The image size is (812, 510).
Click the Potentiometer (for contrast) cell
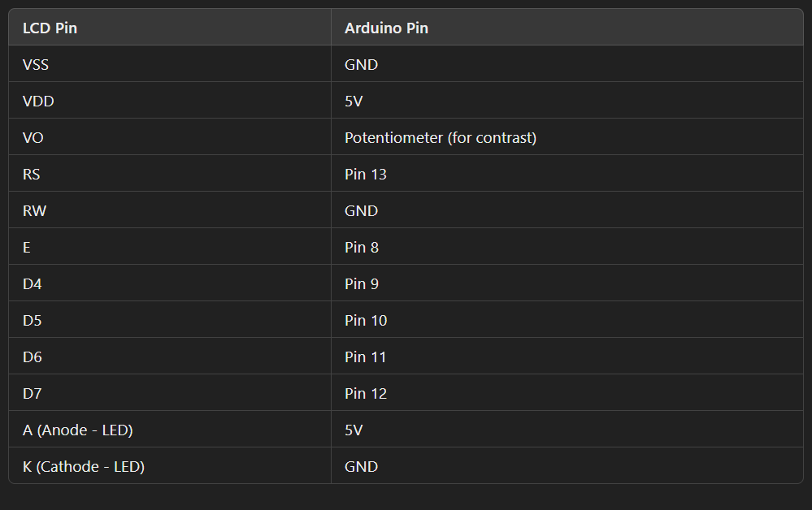(x=567, y=137)
